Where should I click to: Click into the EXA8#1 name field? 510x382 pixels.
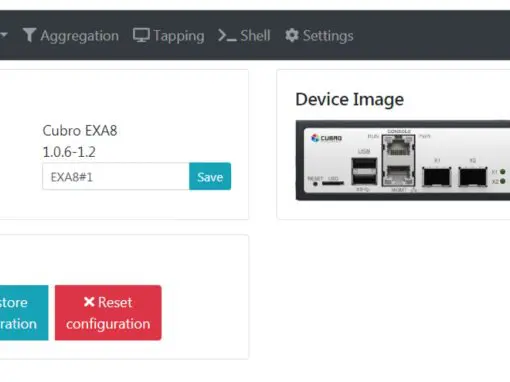[x=116, y=176]
